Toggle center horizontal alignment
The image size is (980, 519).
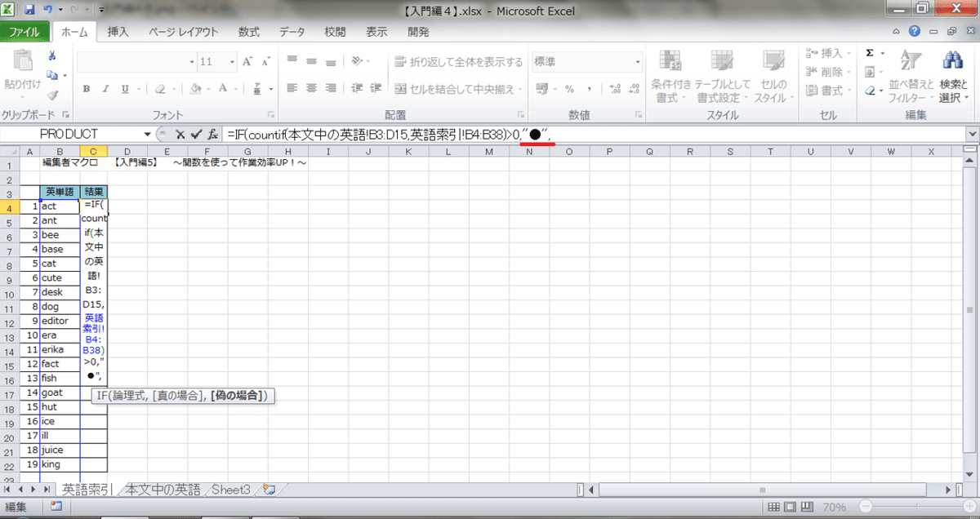pos(312,88)
